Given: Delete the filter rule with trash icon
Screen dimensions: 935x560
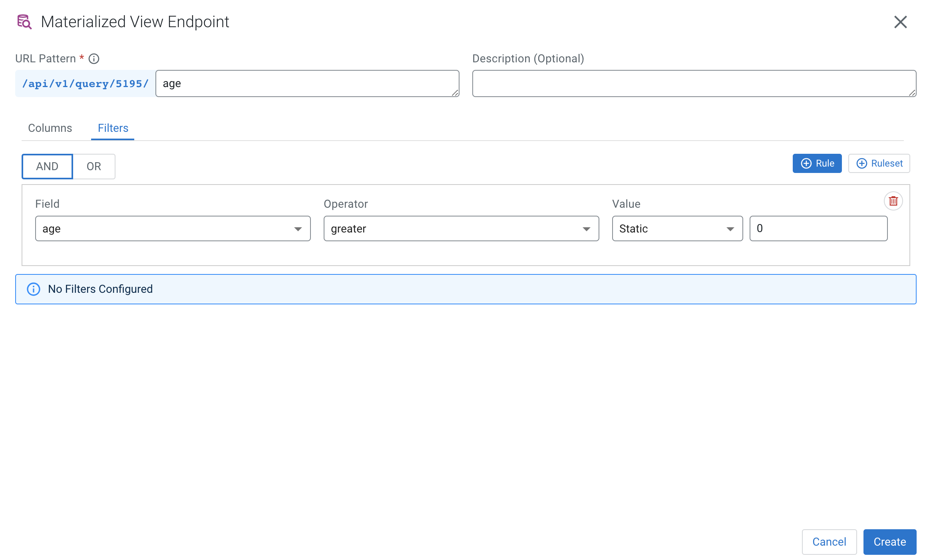Looking at the screenshot, I should 893,201.
